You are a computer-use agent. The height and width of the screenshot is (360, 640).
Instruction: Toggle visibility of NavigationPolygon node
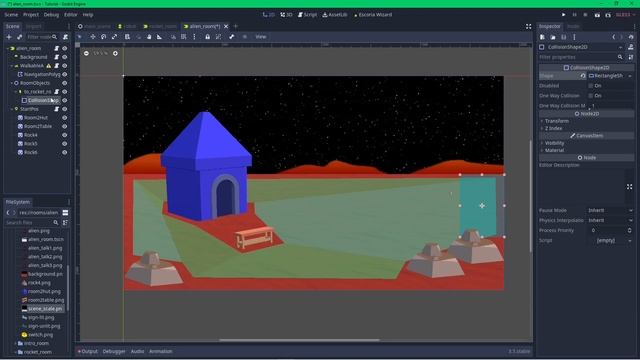(x=64, y=74)
